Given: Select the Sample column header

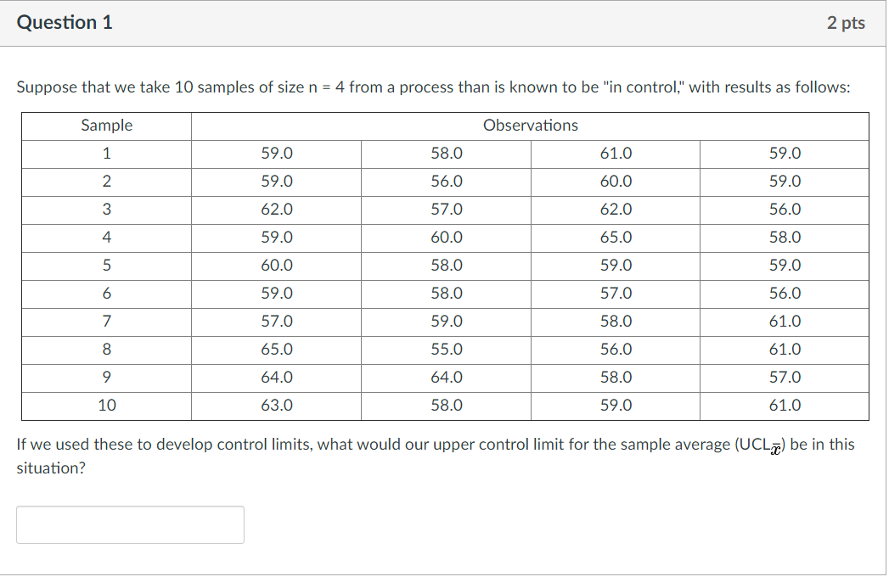Looking at the screenshot, I should click(106, 125).
